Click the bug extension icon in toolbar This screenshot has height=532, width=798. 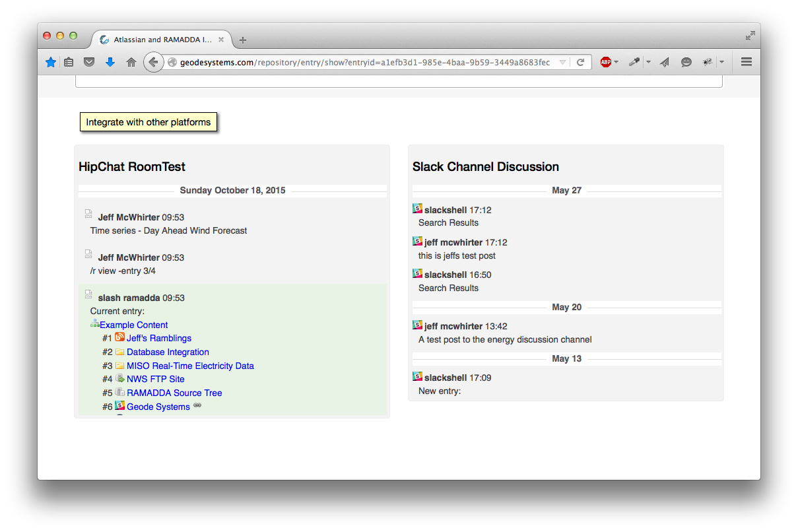coord(708,62)
